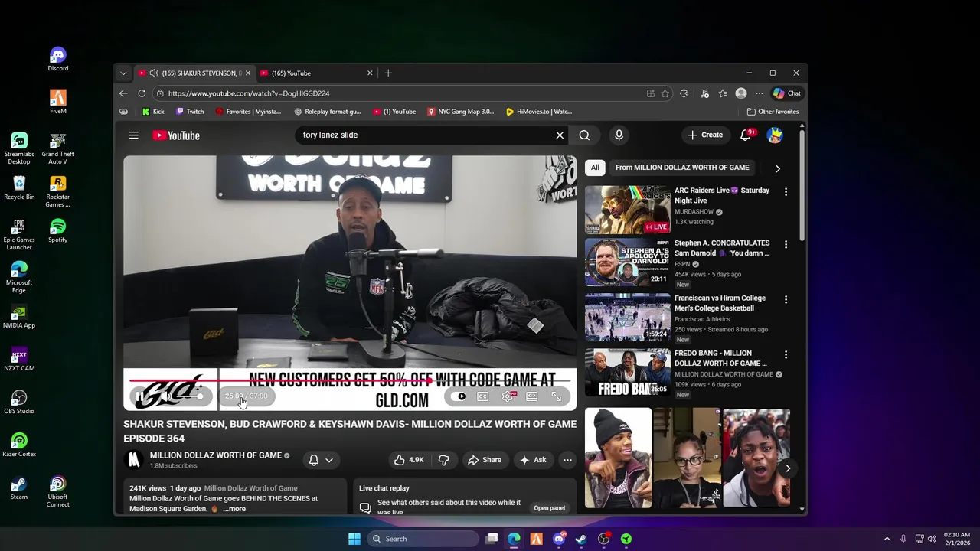980x551 pixels.
Task: Open ARC Raiders Live video thumbnail
Action: point(627,209)
